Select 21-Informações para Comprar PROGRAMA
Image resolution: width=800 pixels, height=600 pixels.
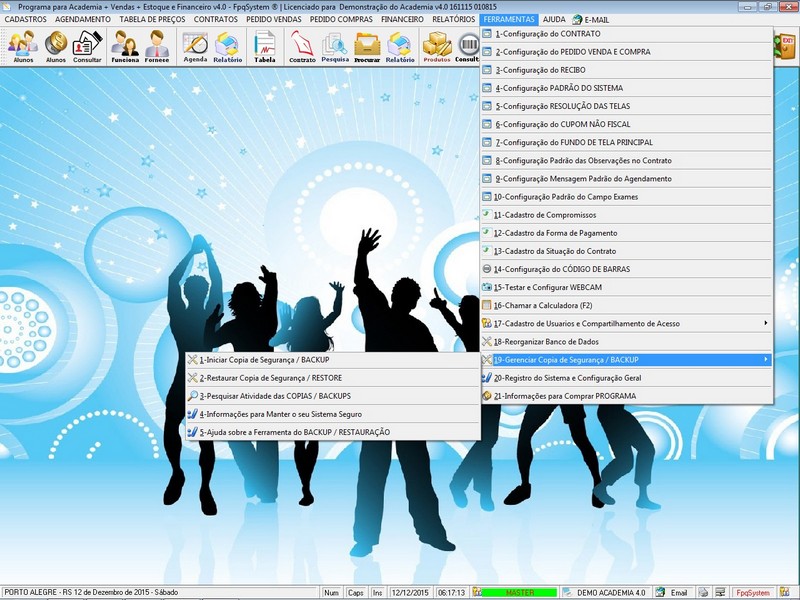coord(627,396)
